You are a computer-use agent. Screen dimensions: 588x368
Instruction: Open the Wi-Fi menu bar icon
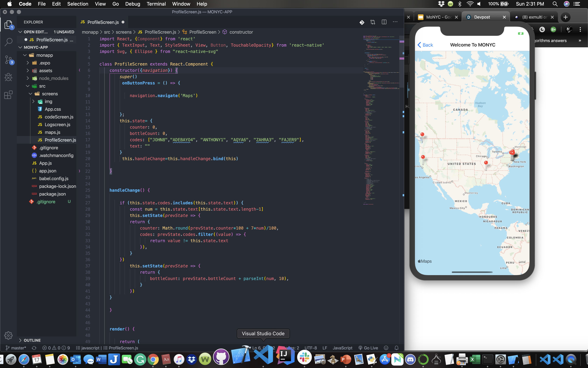point(470,4)
